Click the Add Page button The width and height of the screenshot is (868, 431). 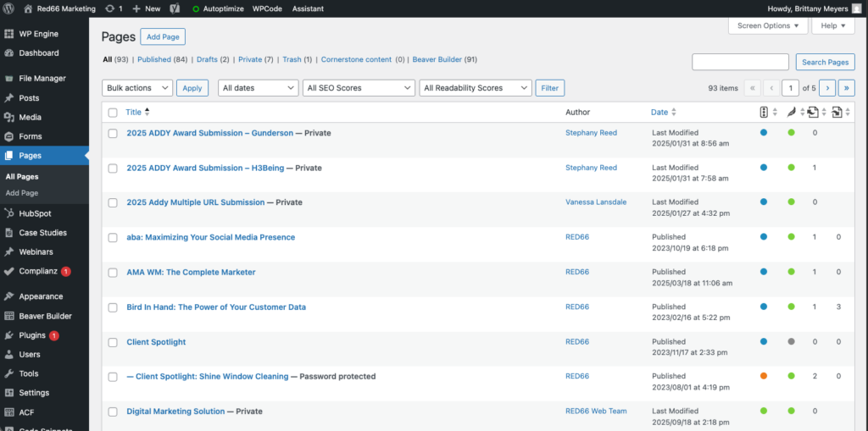[x=163, y=37]
